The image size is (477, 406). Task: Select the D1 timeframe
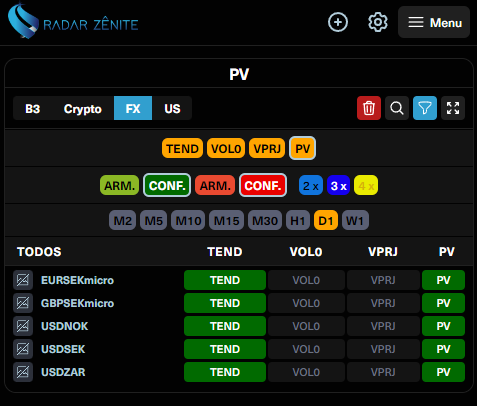click(x=326, y=220)
